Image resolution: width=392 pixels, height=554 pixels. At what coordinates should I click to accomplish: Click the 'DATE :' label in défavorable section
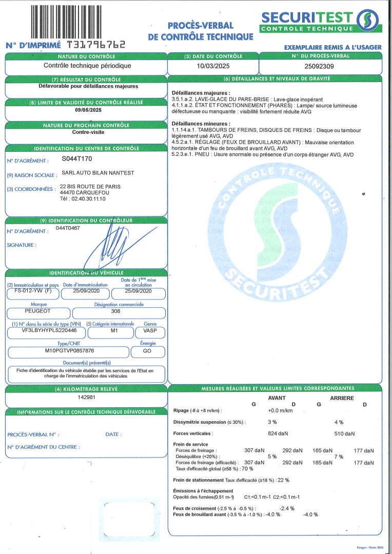113,434
